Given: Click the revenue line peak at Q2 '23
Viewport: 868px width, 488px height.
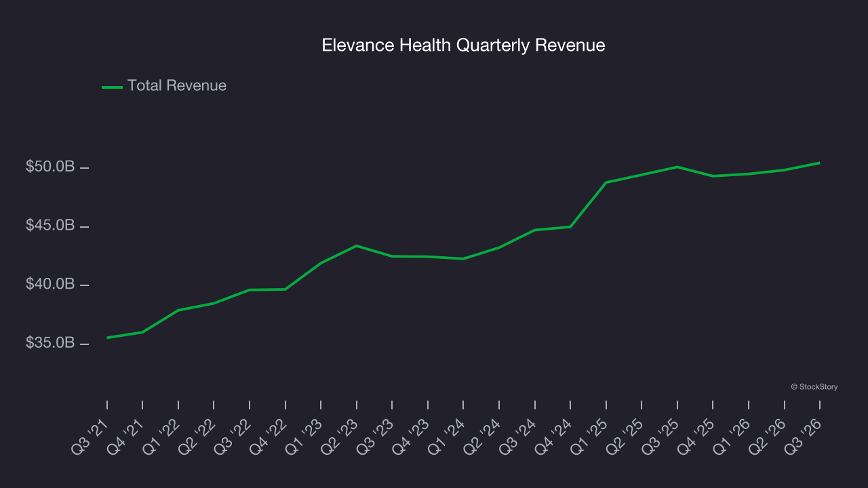Looking at the screenshot, I should 357,245.
